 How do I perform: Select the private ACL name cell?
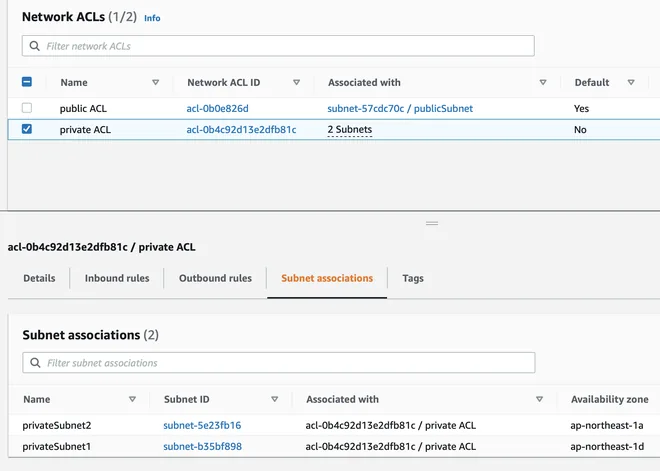(85, 130)
